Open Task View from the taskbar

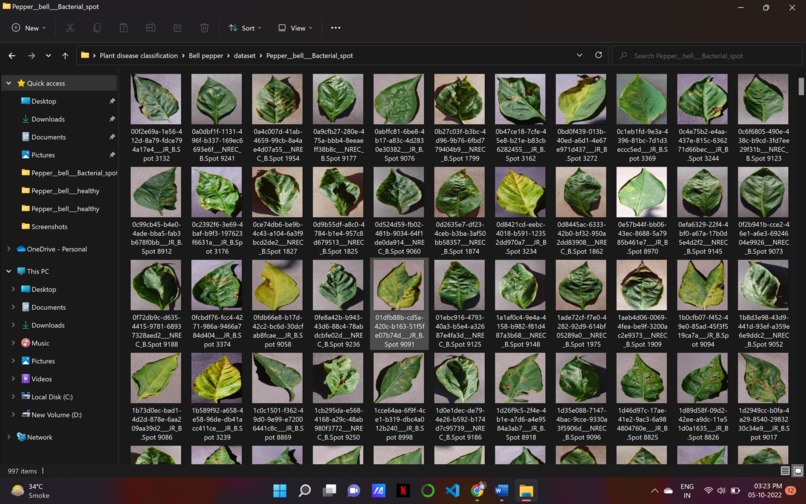pyautogui.click(x=329, y=491)
